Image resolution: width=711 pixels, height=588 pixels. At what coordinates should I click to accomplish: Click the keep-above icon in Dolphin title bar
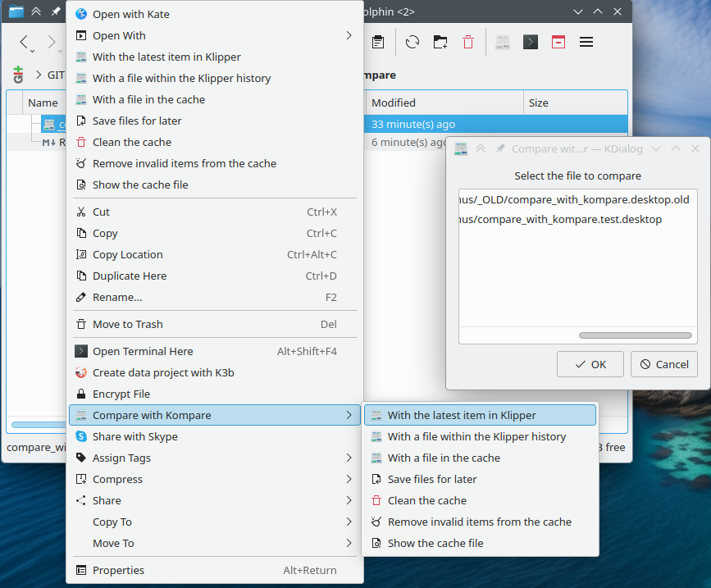(x=36, y=11)
